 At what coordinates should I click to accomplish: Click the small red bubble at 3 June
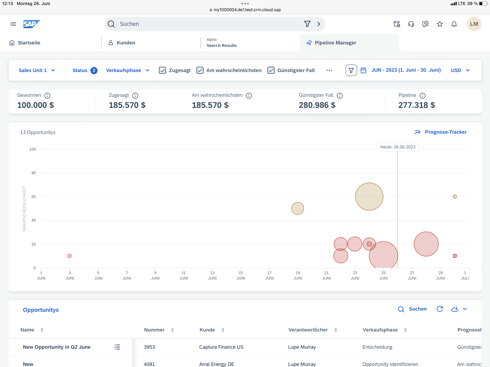click(x=70, y=256)
